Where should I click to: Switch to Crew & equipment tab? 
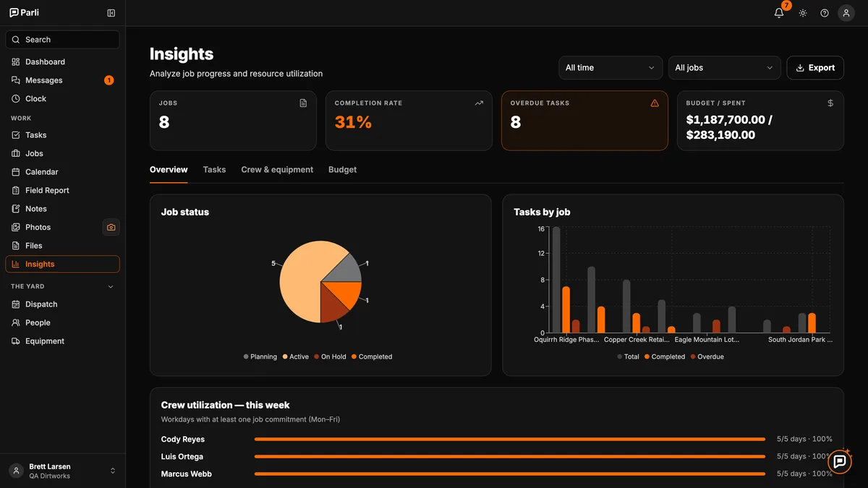277,170
